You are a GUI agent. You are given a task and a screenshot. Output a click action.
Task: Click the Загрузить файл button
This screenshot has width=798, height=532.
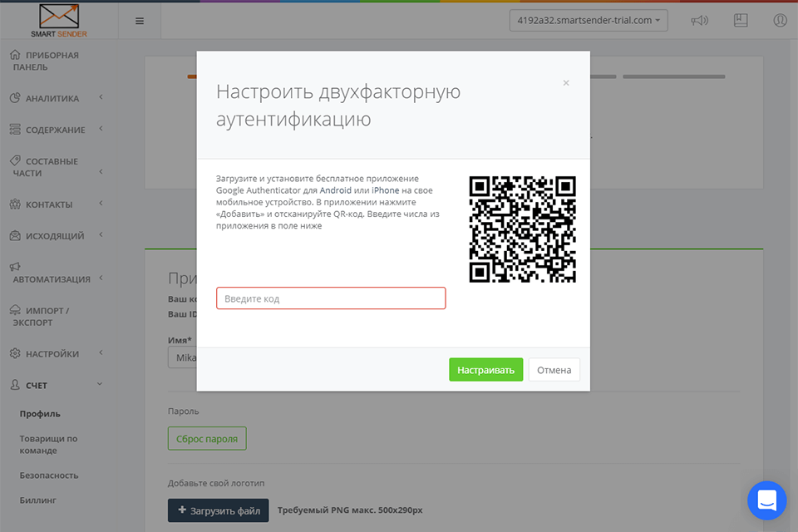219,510
